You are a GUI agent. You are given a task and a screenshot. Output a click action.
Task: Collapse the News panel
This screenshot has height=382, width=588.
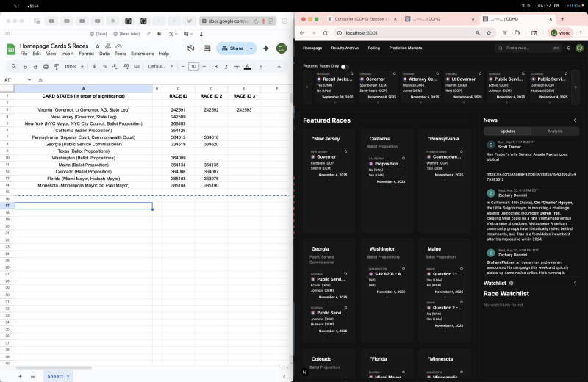tap(575, 120)
